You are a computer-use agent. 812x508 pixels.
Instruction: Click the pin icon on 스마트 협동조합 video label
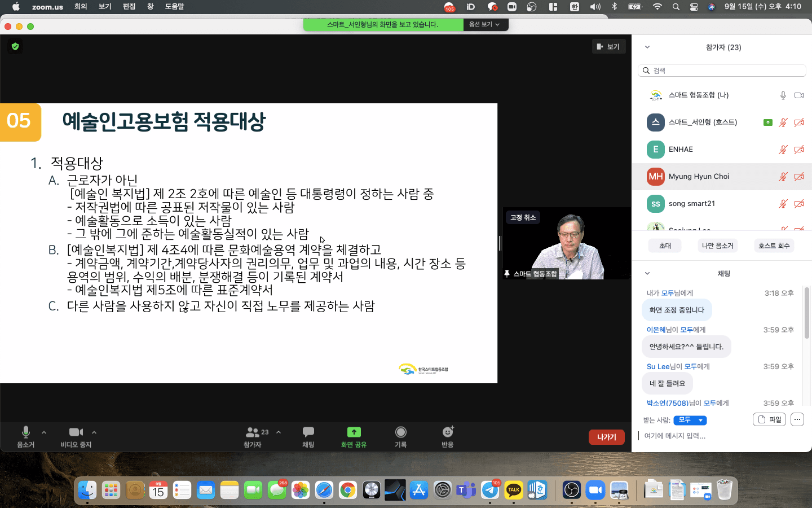[507, 274]
